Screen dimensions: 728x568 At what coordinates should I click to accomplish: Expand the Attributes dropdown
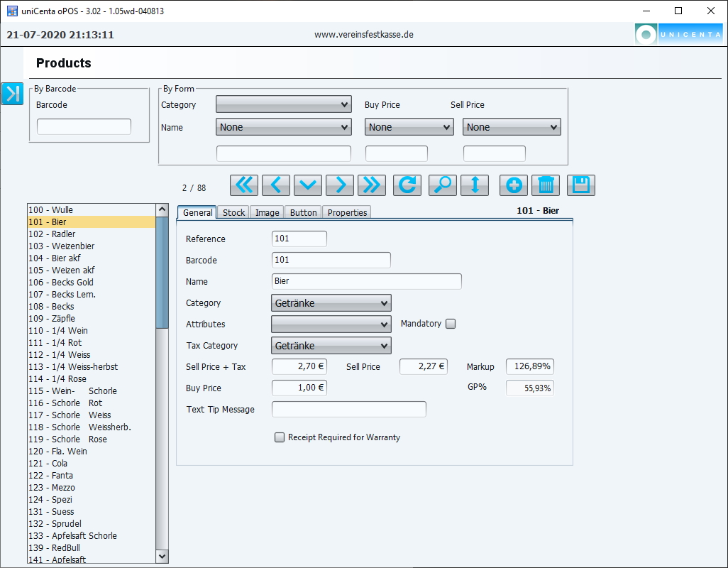pyautogui.click(x=331, y=324)
